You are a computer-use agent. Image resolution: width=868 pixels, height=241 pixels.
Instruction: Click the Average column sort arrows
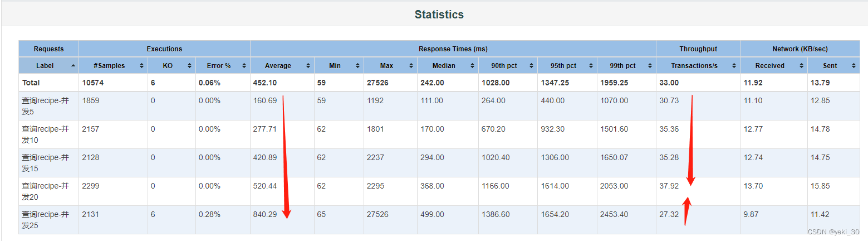pos(308,66)
